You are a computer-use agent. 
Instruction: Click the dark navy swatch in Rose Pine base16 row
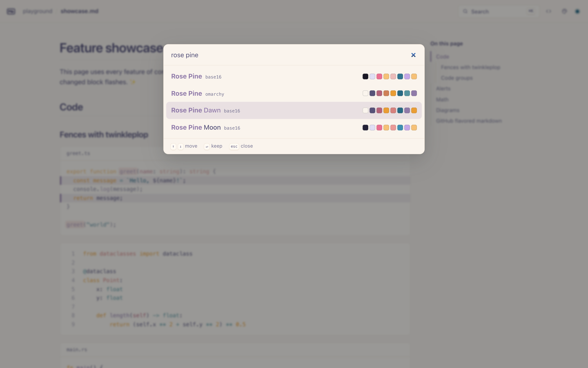(x=365, y=76)
